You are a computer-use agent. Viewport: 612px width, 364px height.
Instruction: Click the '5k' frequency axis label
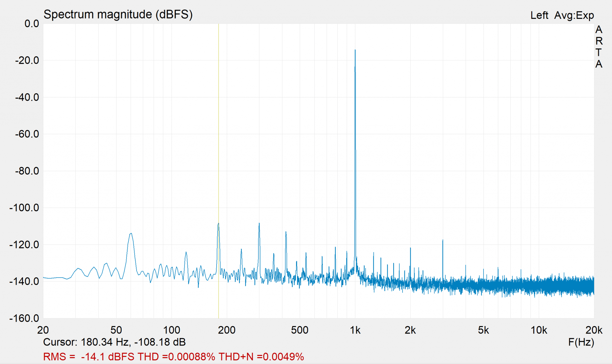[484, 330]
